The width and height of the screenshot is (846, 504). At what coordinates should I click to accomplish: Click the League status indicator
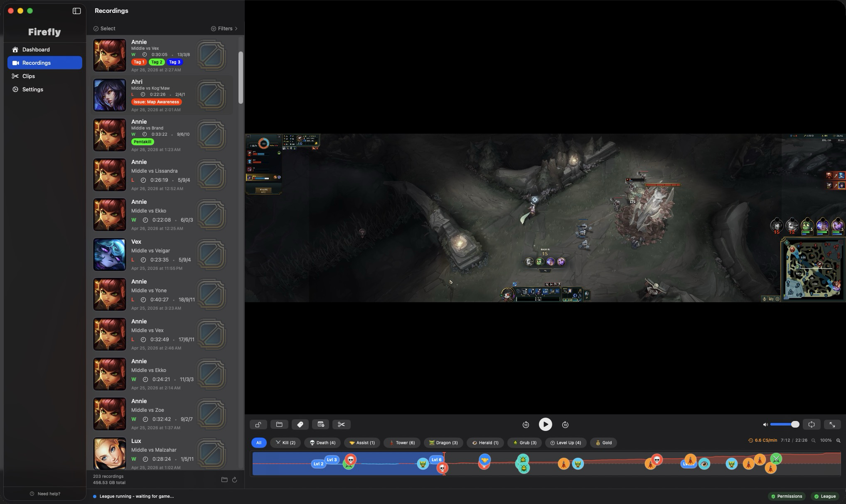click(825, 496)
